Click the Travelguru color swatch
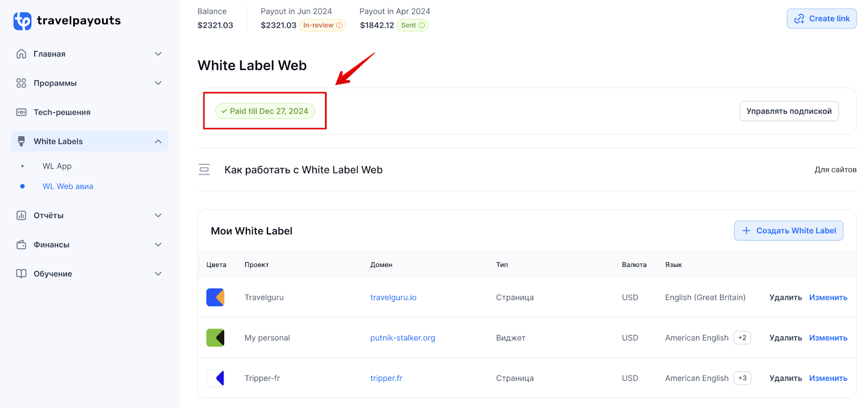This screenshot has width=868, height=408. 215,297
